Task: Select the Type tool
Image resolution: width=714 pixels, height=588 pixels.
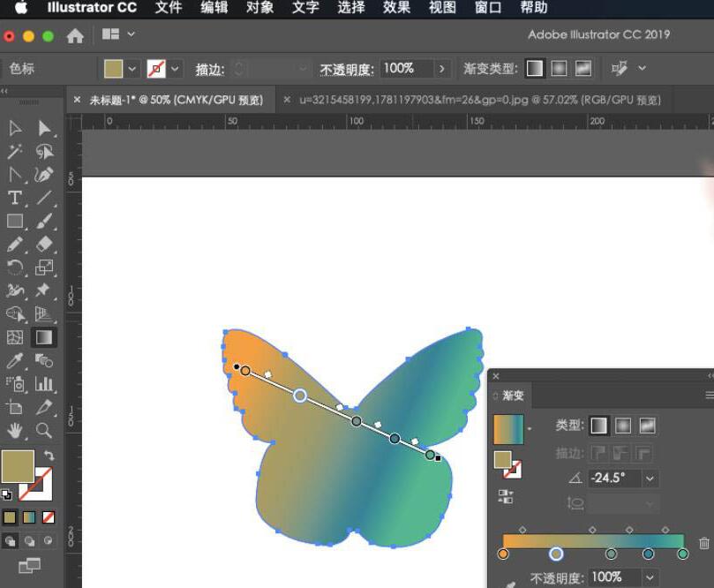Action: click(13, 200)
